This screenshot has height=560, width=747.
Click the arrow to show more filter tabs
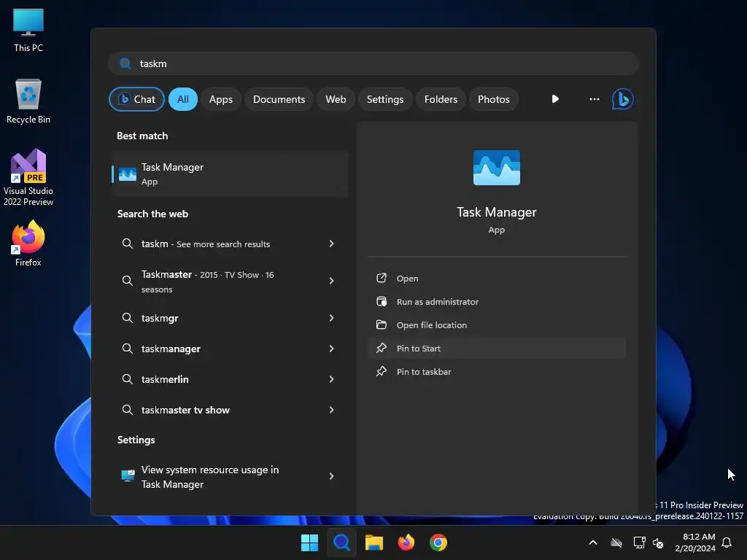(555, 99)
